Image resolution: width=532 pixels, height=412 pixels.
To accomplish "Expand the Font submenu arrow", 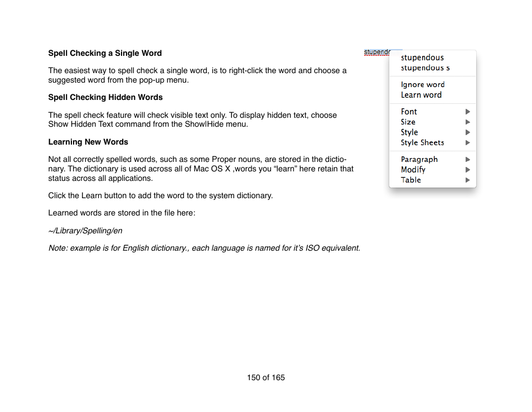I will (x=467, y=112).
